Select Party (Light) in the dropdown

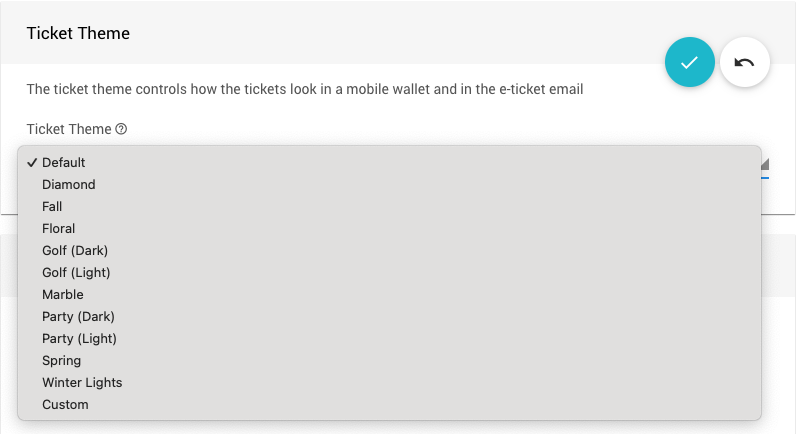(79, 338)
